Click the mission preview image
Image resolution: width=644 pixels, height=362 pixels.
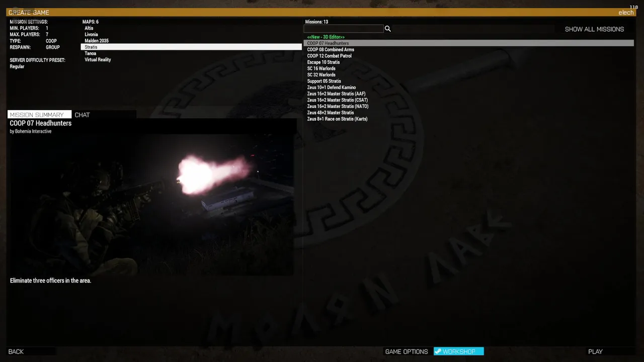pos(151,205)
